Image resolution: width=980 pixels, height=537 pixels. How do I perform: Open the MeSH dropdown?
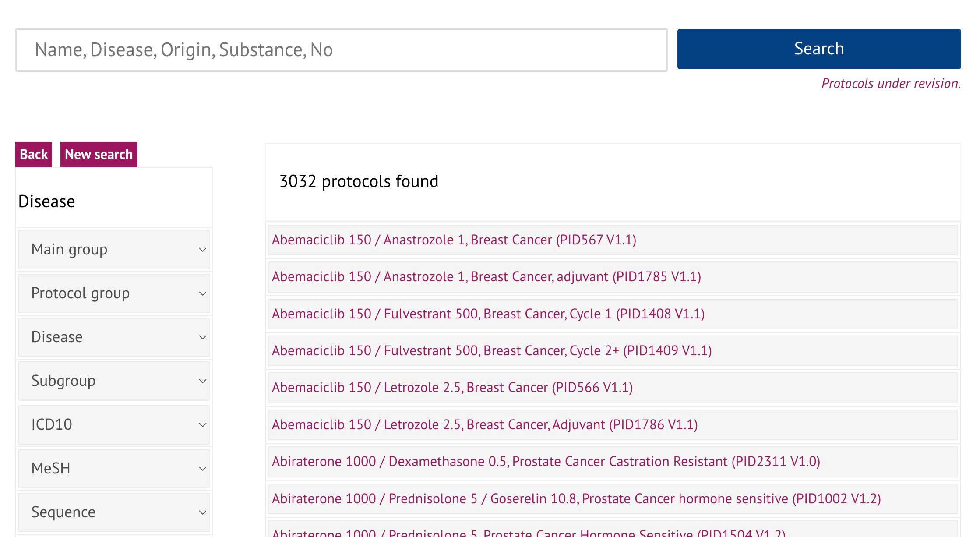pyautogui.click(x=114, y=469)
